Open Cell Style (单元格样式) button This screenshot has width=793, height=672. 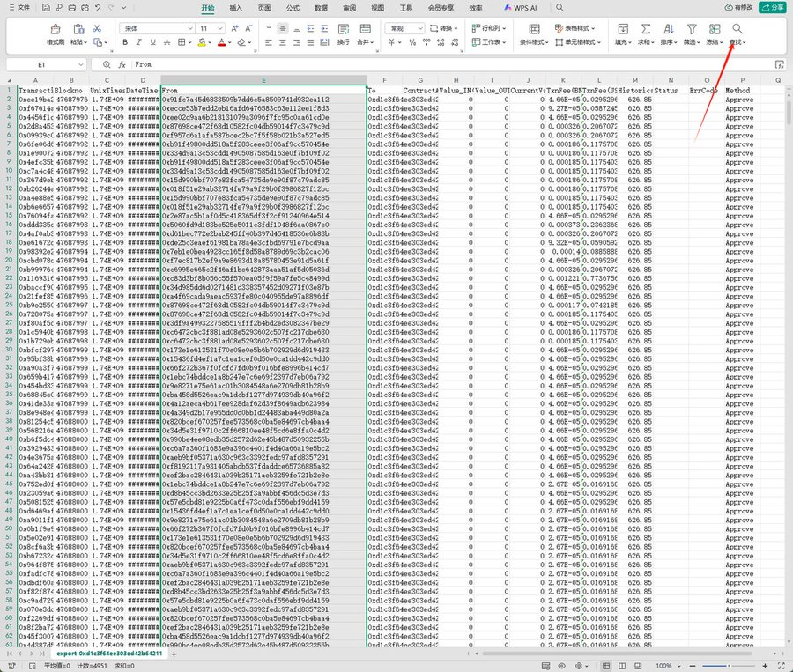coord(577,42)
